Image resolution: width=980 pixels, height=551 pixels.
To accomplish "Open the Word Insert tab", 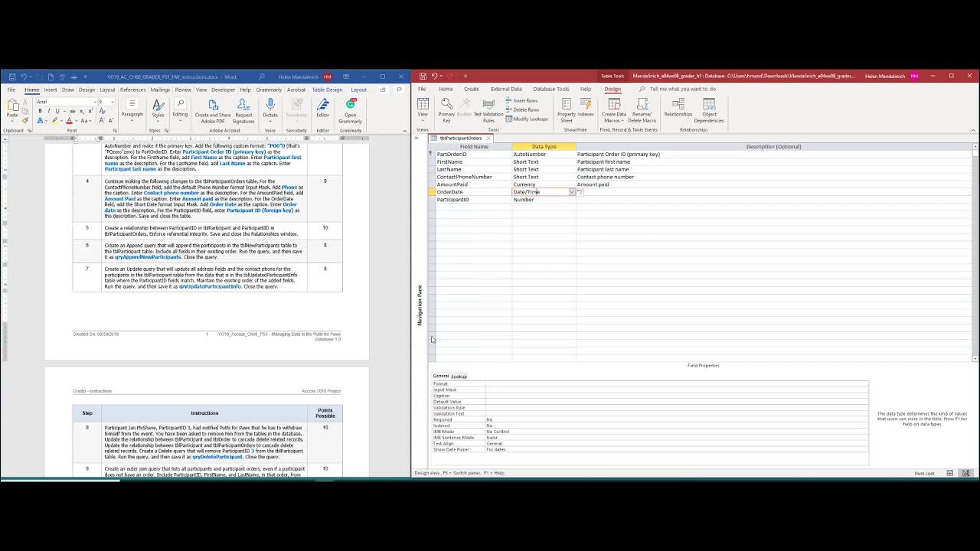I will tap(50, 90).
